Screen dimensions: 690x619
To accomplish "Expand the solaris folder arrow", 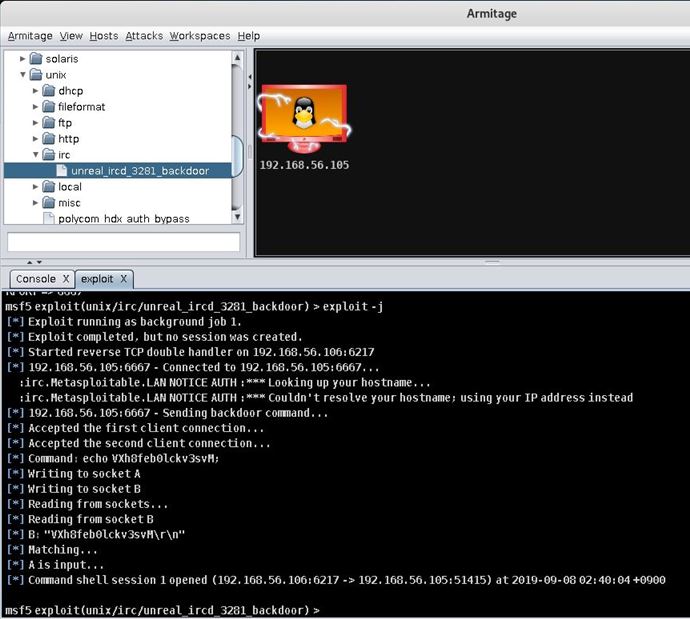I will tap(22, 59).
